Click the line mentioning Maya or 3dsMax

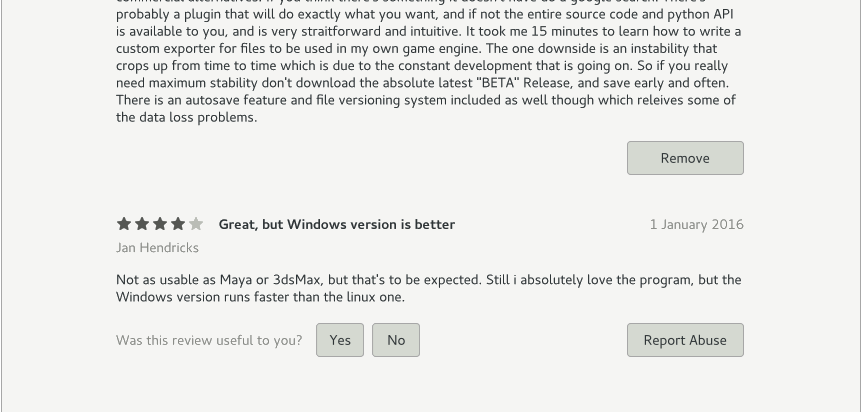tap(429, 280)
